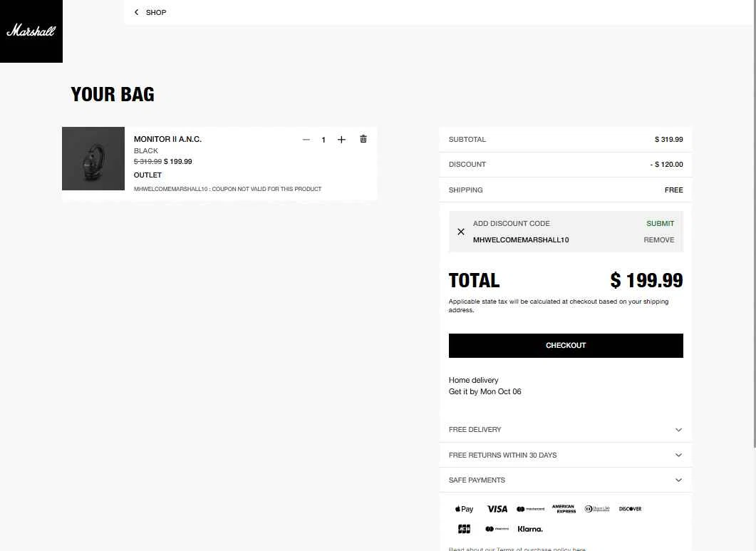Expand the SAFE PAYMENTS section
This screenshot has width=756, height=551.
click(x=566, y=480)
